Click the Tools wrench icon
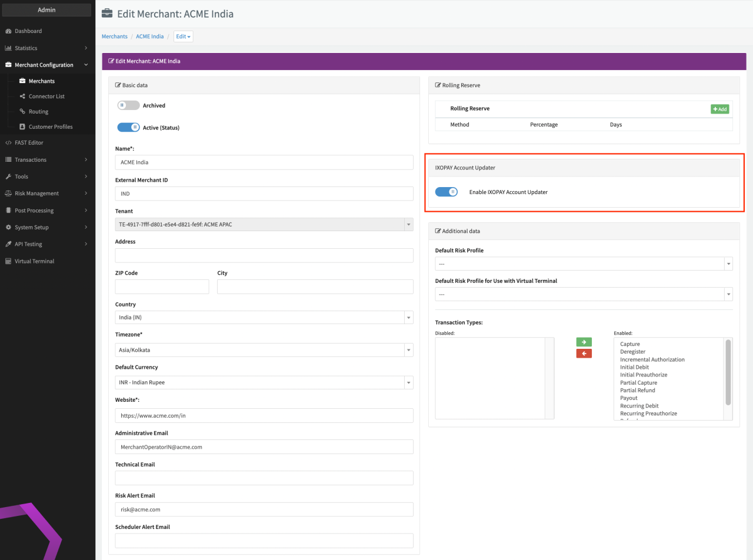This screenshot has width=753, height=560. click(x=9, y=176)
